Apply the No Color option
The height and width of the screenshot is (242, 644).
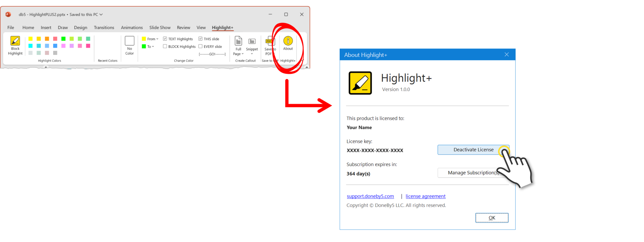[130, 46]
